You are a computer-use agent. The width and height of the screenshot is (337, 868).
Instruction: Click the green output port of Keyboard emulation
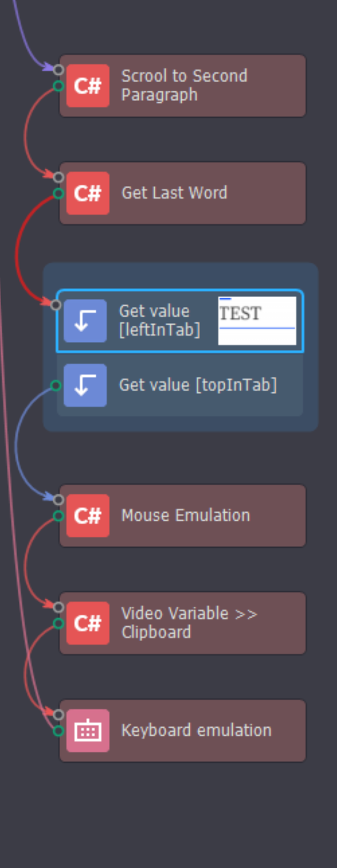click(58, 731)
